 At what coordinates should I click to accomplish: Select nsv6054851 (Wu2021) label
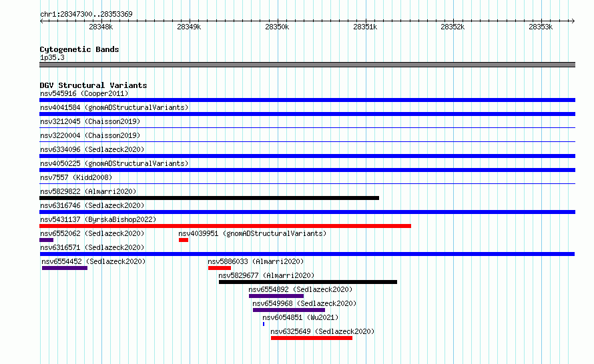[300, 317]
